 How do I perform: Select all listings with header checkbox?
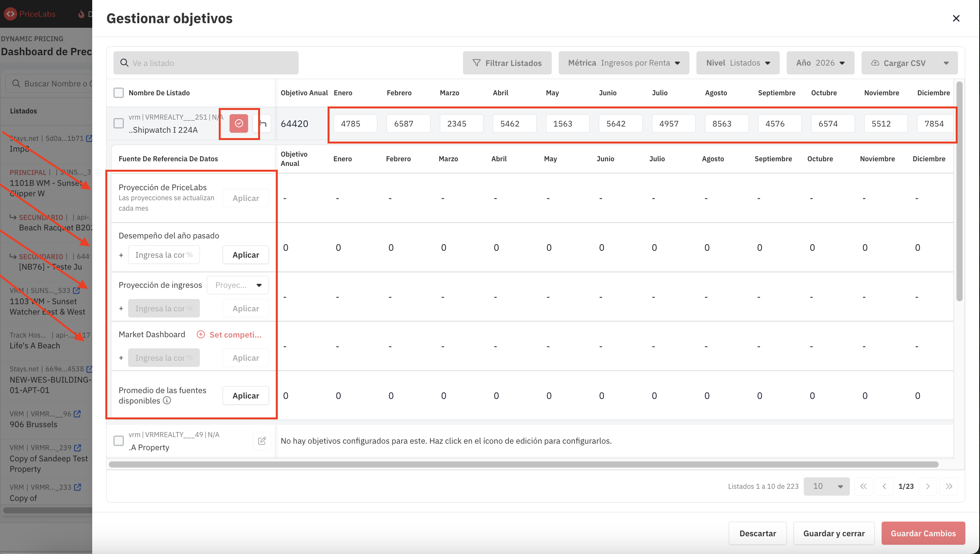(x=118, y=93)
